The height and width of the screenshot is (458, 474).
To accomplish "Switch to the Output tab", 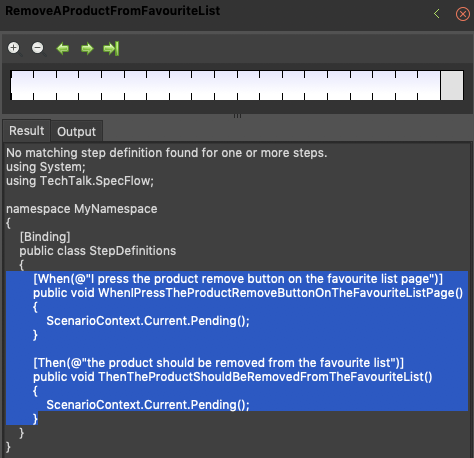I will (x=76, y=132).
